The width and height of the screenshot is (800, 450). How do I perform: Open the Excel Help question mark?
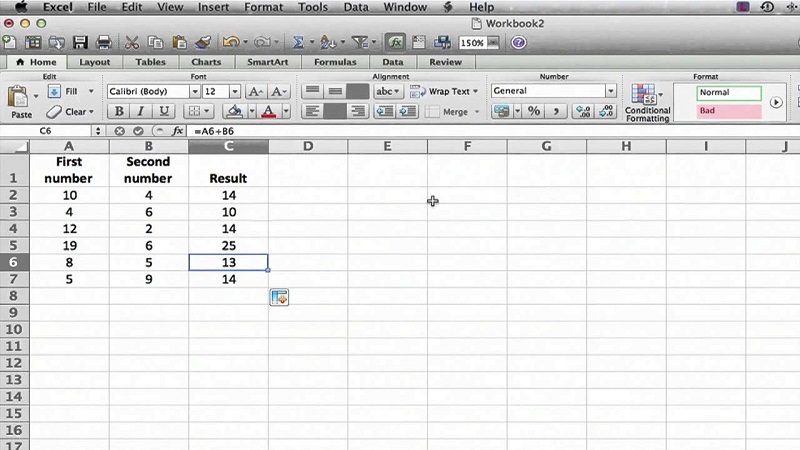(x=518, y=42)
